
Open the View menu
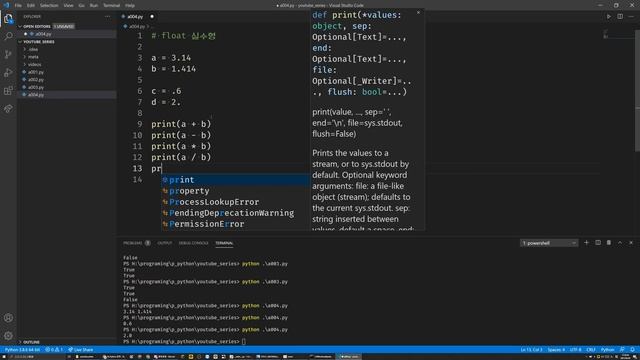tap(69, 5)
